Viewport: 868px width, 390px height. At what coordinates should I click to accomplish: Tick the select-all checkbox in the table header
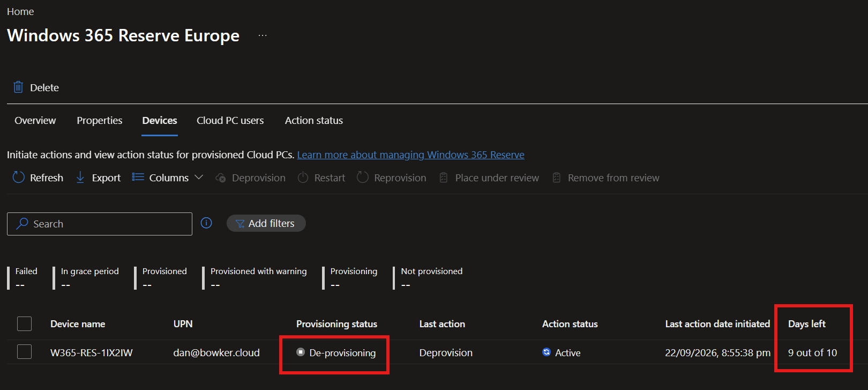[x=24, y=323]
